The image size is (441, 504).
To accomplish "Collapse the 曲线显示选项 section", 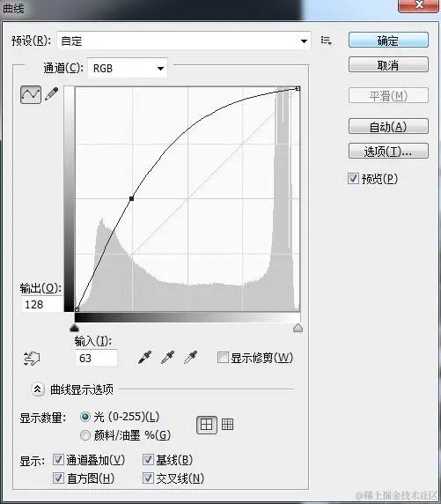I will click(x=38, y=389).
